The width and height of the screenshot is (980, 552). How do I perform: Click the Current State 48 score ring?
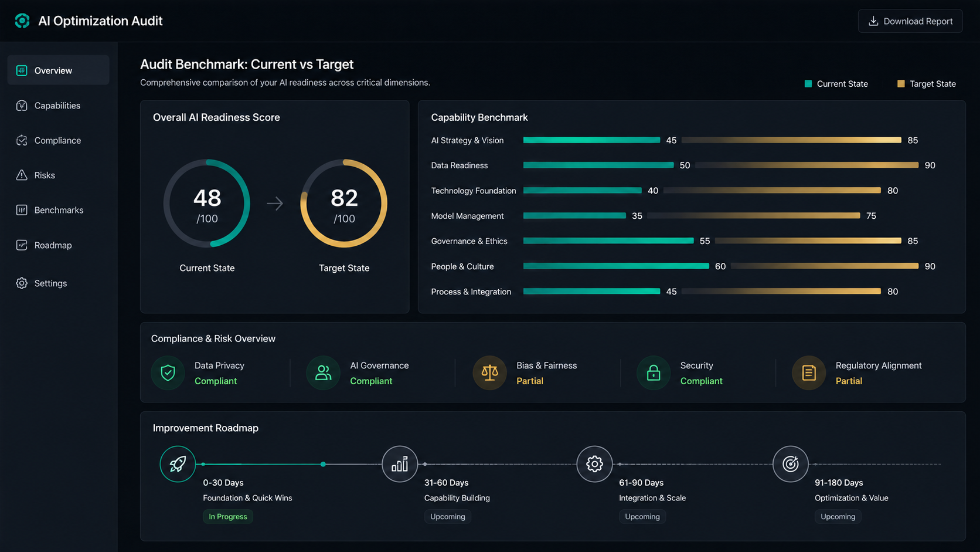[x=207, y=204]
